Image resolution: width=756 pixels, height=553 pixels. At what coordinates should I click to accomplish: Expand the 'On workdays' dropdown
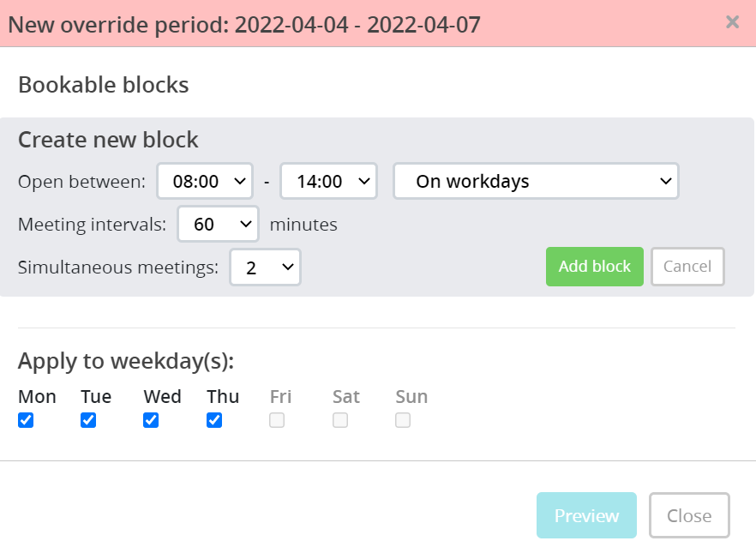[536, 181]
